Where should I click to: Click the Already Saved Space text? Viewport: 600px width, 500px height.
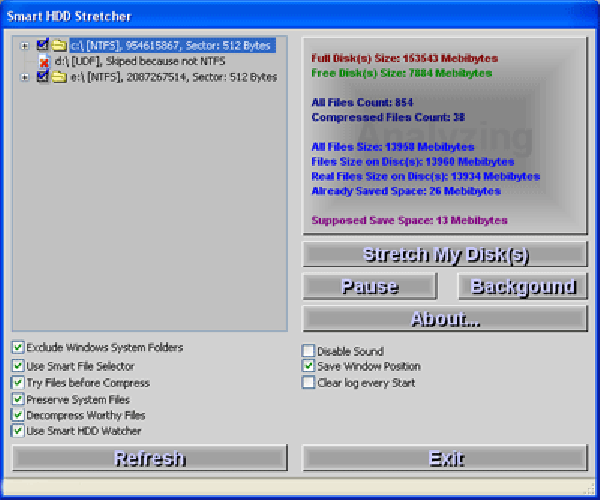pos(406,191)
